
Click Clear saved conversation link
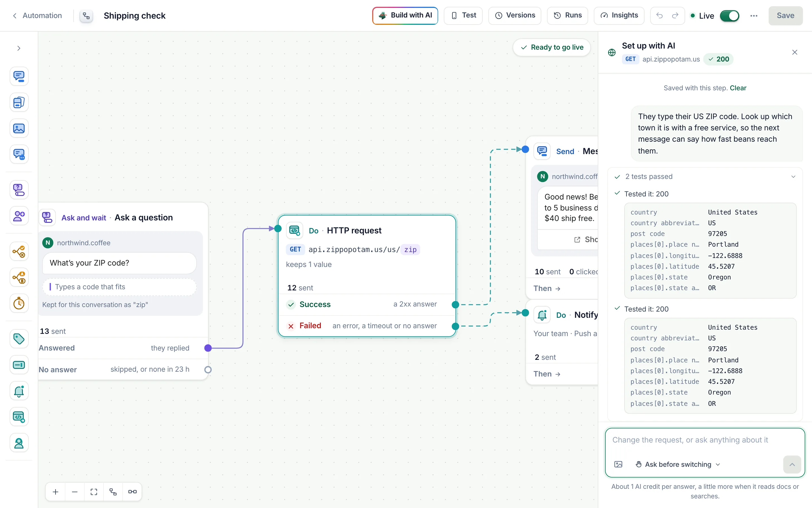738,88
